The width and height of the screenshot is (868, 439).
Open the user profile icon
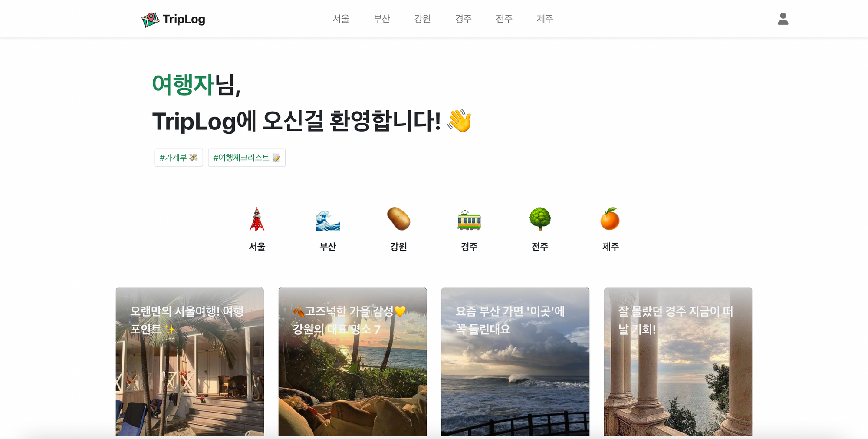pos(783,19)
